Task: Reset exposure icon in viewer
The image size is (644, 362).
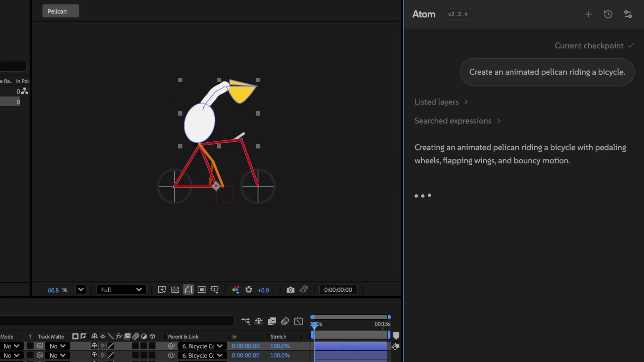Action: [x=249, y=290]
